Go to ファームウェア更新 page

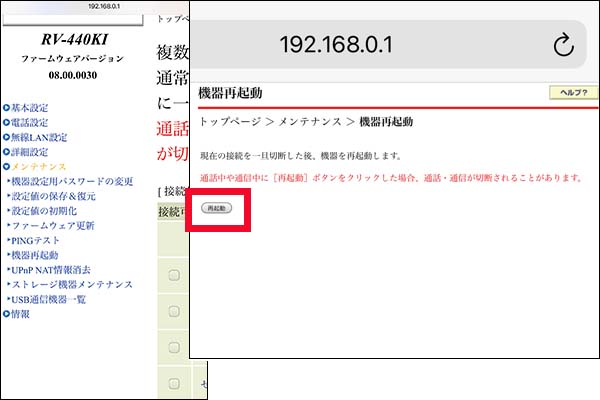click(x=54, y=226)
